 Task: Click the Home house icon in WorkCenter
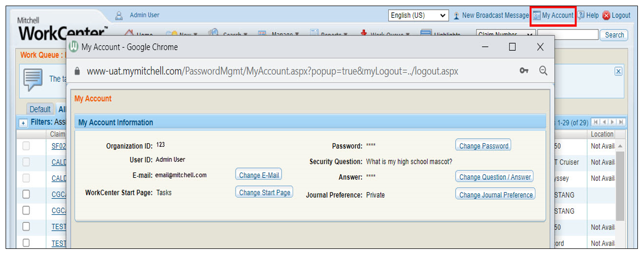click(x=129, y=33)
